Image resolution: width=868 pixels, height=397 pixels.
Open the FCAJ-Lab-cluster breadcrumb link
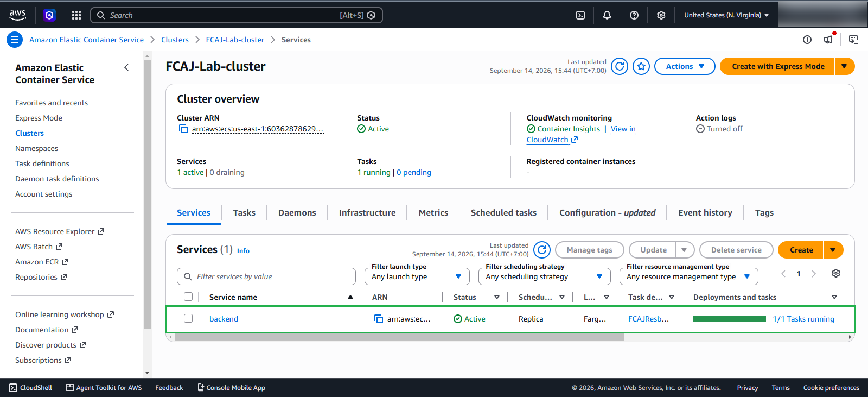235,40
